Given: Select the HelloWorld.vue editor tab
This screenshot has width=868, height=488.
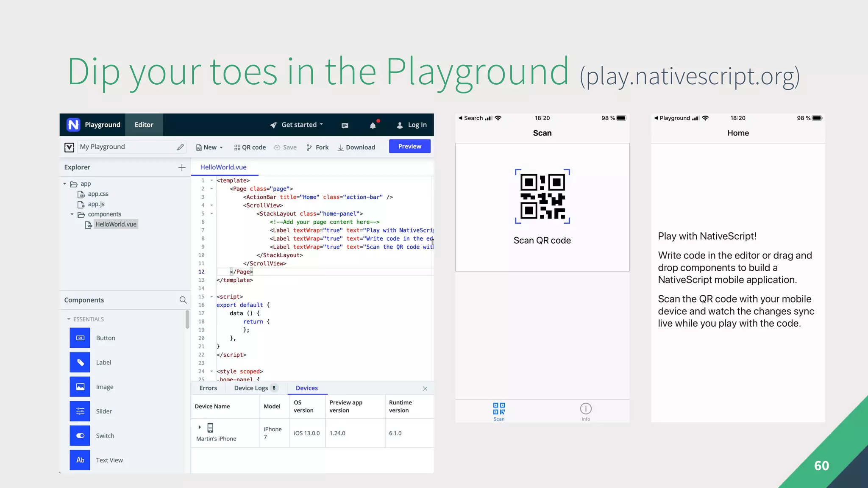Looking at the screenshot, I should (x=224, y=167).
